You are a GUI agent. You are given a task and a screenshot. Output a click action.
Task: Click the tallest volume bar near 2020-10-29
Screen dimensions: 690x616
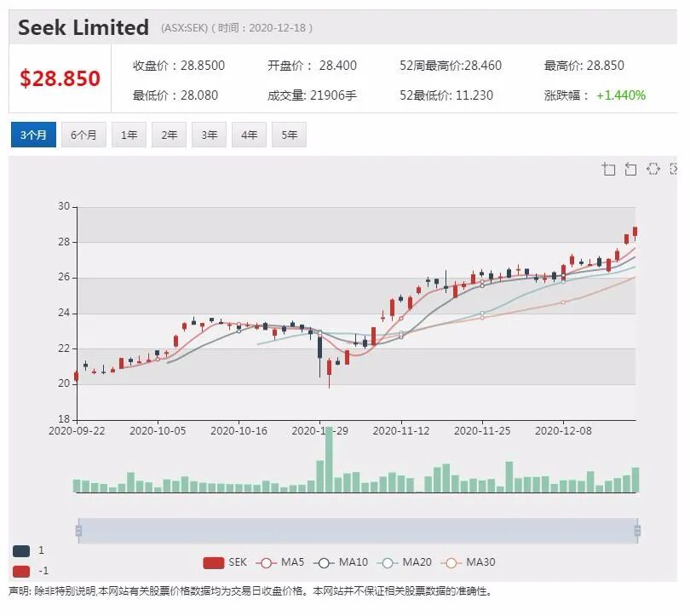click(329, 459)
